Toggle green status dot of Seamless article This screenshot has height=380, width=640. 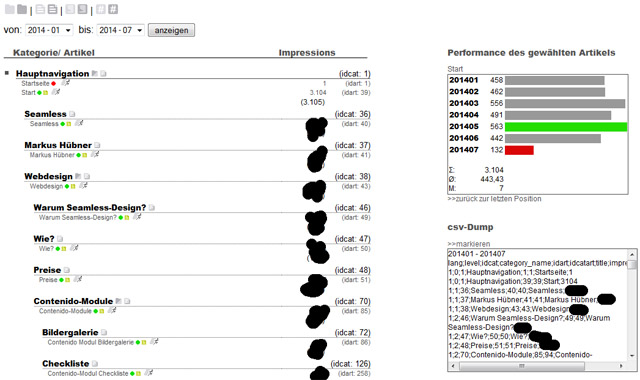63,124
